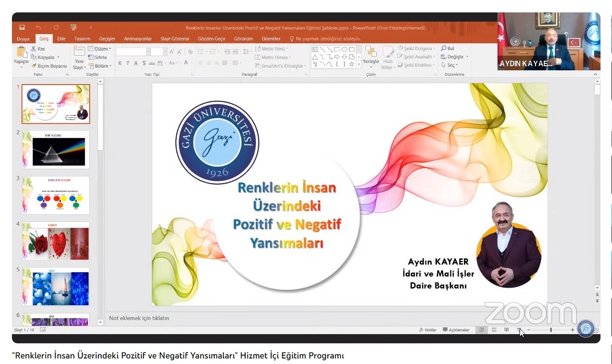Collapse the ribbon with the chevron arrow

tap(596, 74)
